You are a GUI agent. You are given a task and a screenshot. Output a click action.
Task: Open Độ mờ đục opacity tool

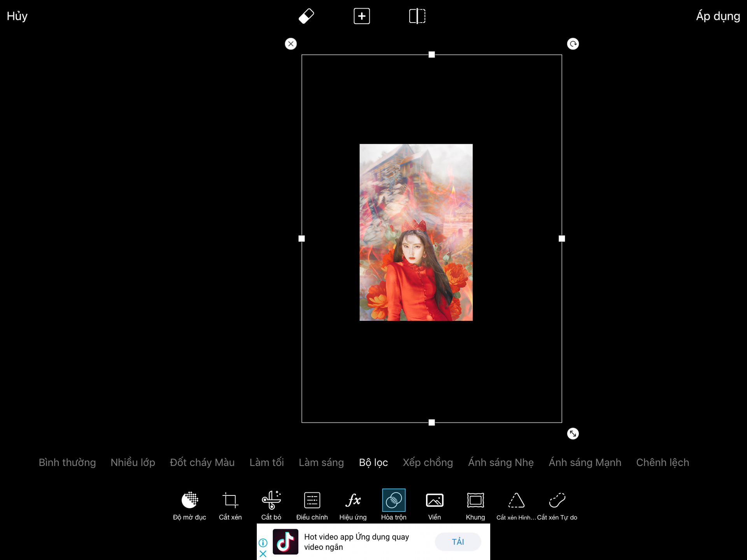(x=189, y=505)
